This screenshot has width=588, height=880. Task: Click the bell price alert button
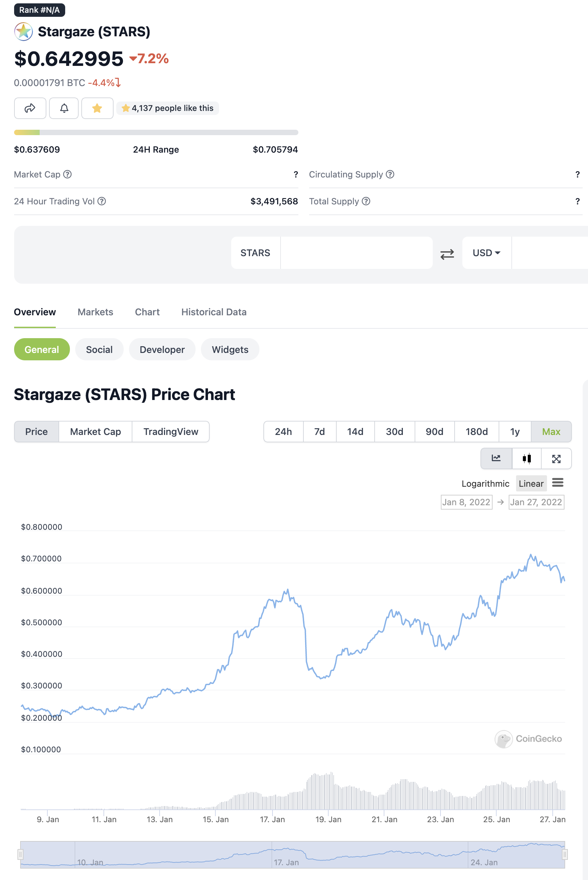[x=64, y=109]
